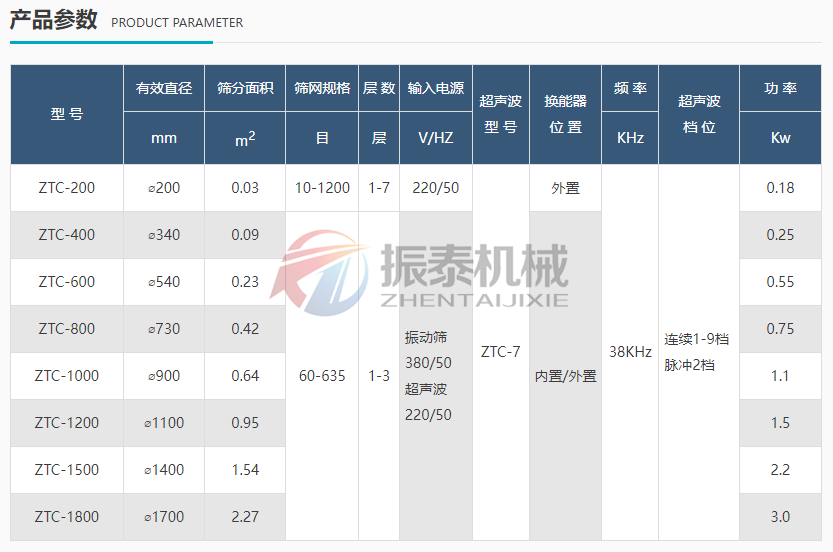Click the ⌀1100 diameter cell

click(x=164, y=423)
